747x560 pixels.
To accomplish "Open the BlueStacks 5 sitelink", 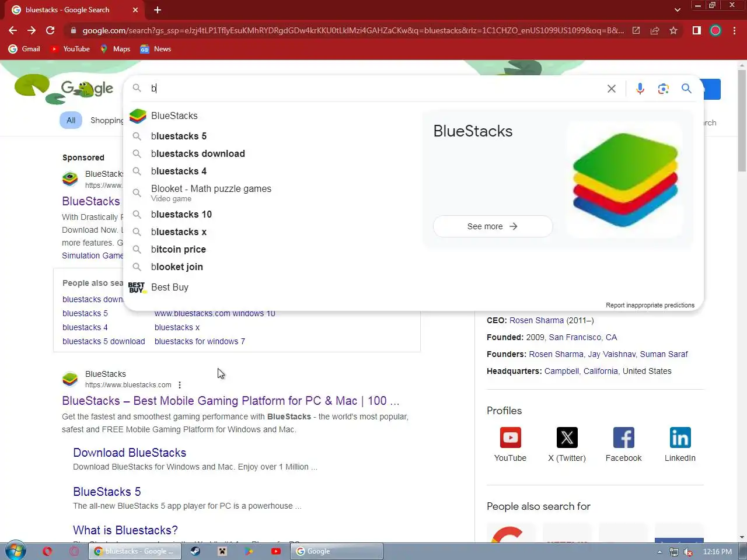I will (x=107, y=492).
